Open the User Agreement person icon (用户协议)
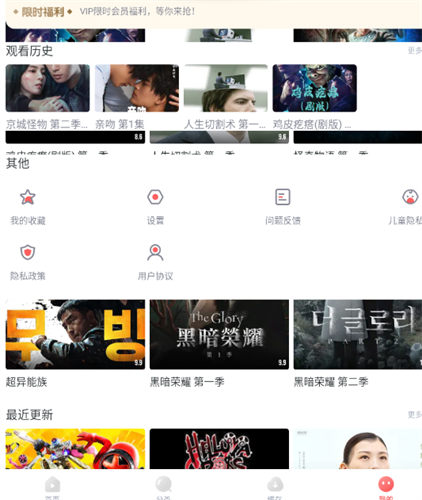The width and height of the screenshot is (422, 500). [x=155, y=252]
